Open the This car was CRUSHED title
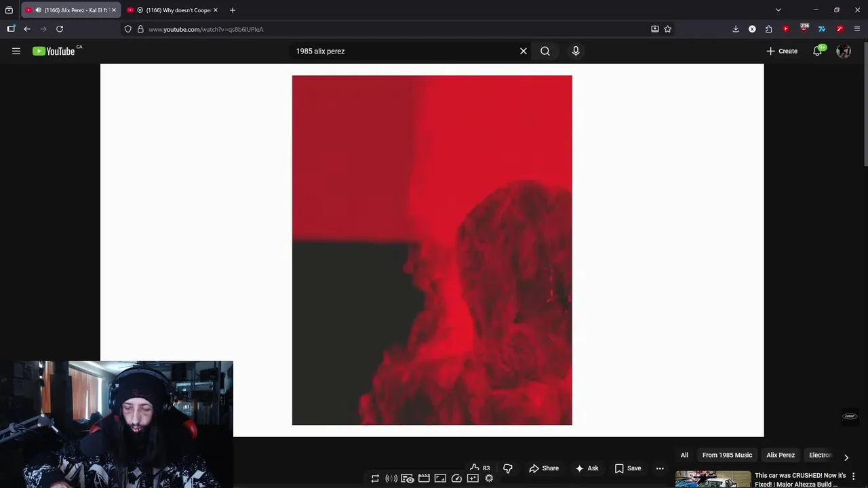Image resolution: width=868 pixels, height=488 pixels. (x=800, y=480)
